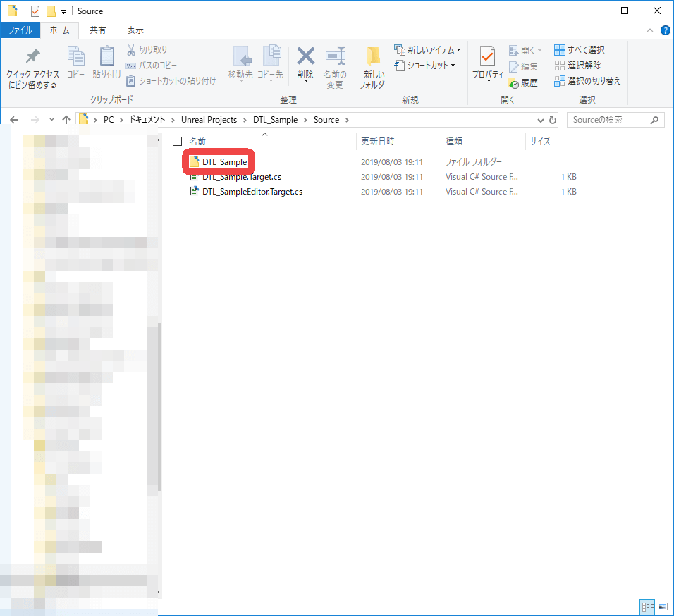The width and height of the screenshot is (674, 616).
Task: Click the red Delete X icon
Action: point(305,56)
